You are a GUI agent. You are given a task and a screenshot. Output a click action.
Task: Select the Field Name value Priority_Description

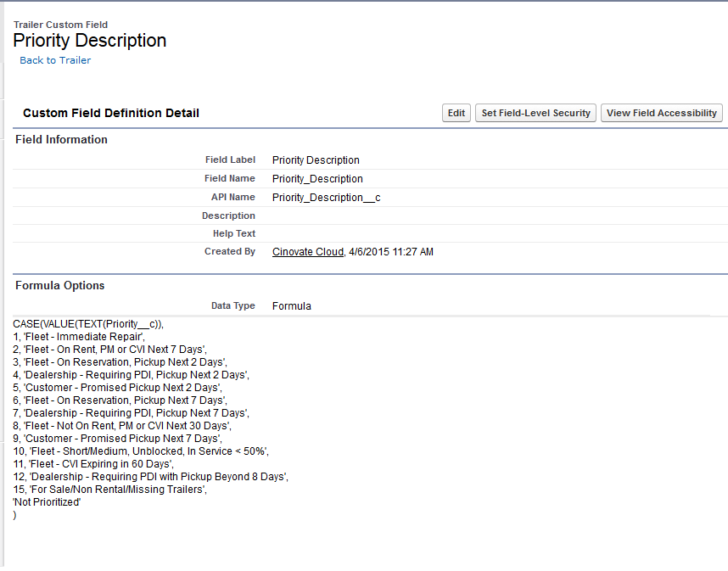click(x=317, y=179)
